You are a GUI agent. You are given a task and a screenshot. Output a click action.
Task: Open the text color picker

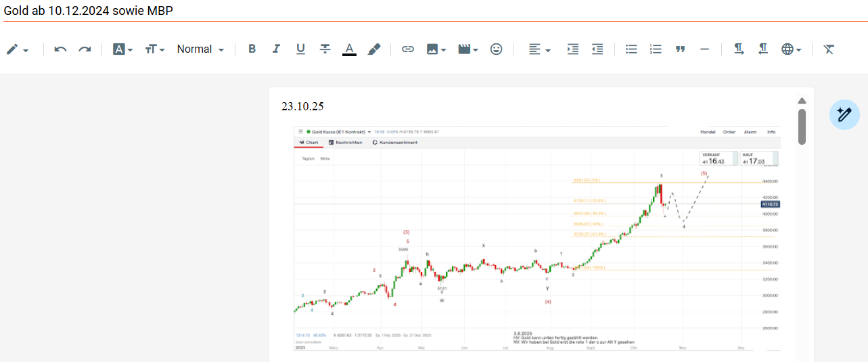[x=349, y=49]
